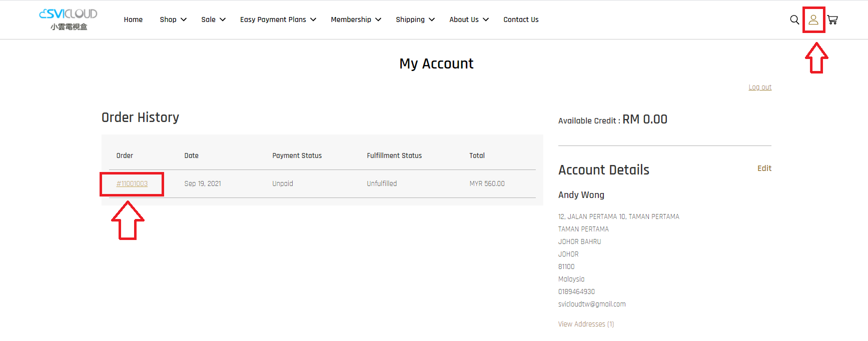
Task: Expand the About Us menu
Action: (x=469, y=19)
